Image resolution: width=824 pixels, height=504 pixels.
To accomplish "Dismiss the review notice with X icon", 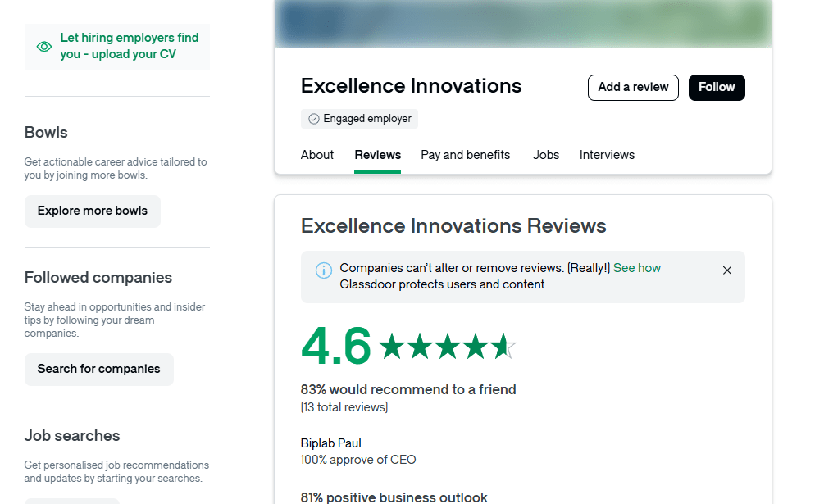I will click(726, 270).
